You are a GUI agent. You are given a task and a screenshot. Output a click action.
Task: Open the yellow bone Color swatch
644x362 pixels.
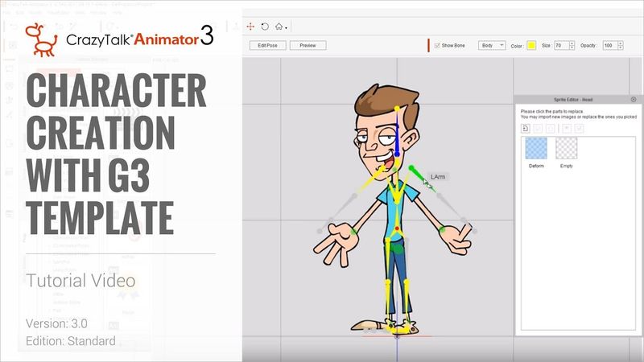coord(531,46)
